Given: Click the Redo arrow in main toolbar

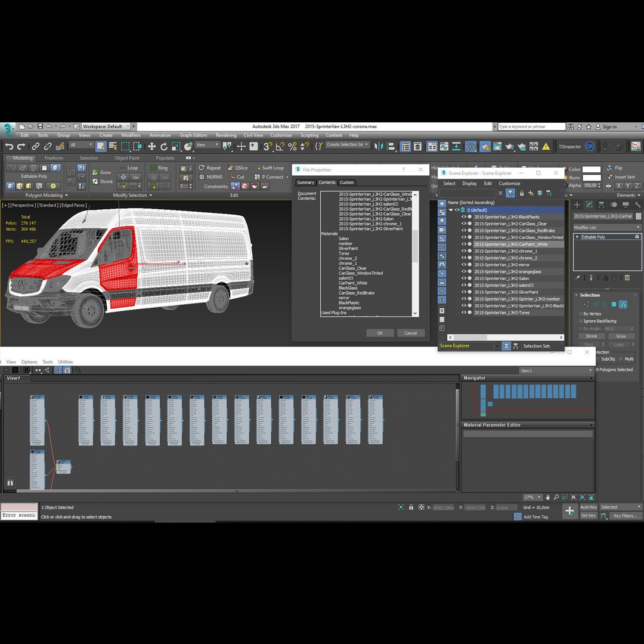Looking at the screenshot, I should point(21,146).
